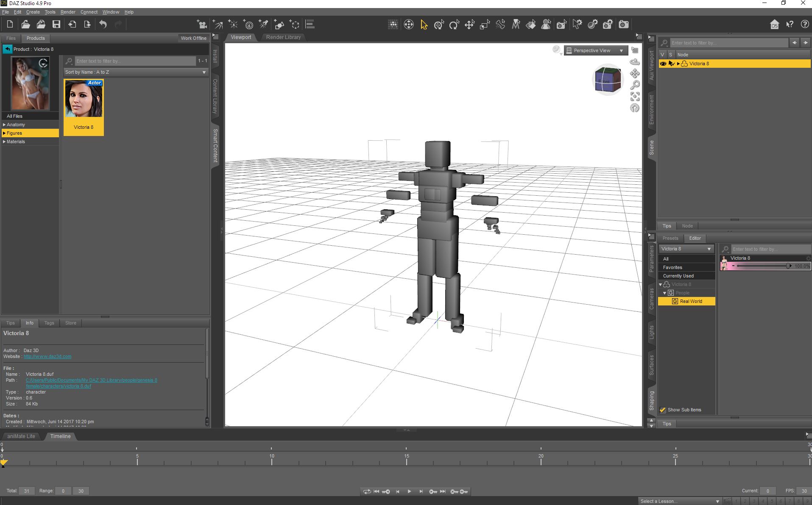Click the Frame zoom magnifier viewport icon
812x505 pixels.
click(x=635, y=85)
